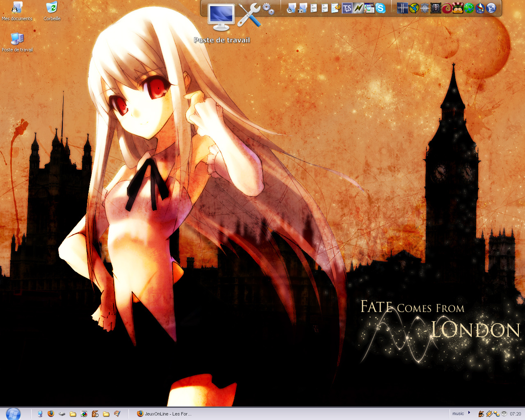The height and width of the screenshot is (420, 525).
Task: Open MSN Messenger tray icon
Action: point(497,414)
